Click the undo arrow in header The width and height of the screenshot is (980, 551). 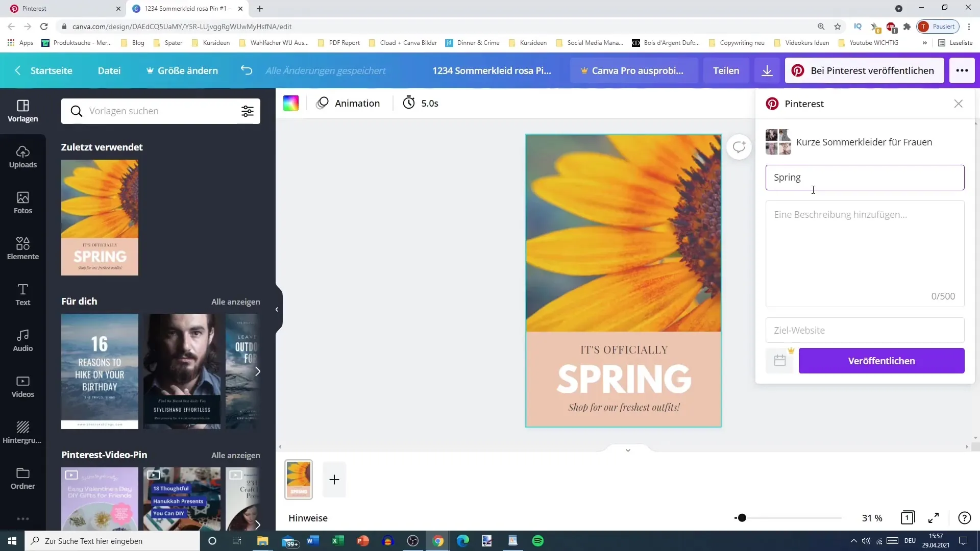pyautogui.click(x=247, y=70)
